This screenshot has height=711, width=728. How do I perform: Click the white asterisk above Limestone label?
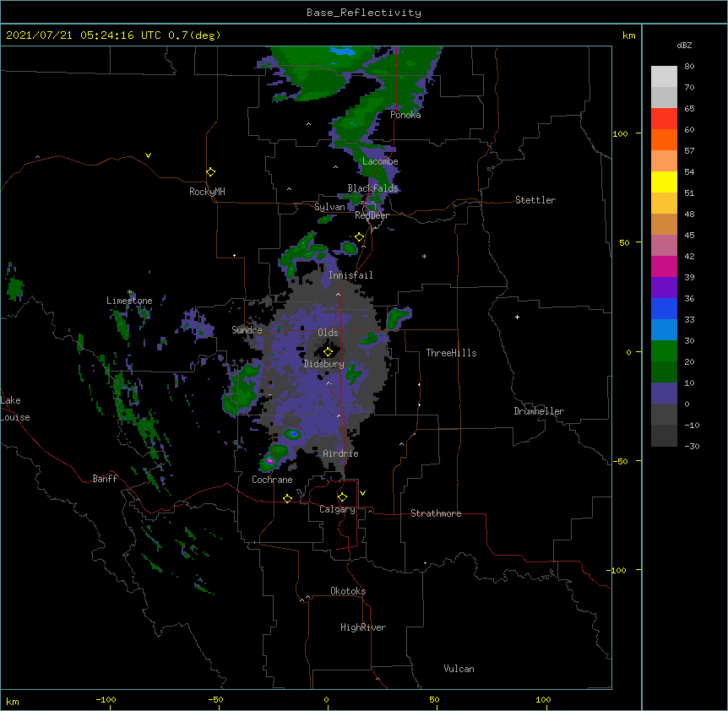(x=130, y=292)
